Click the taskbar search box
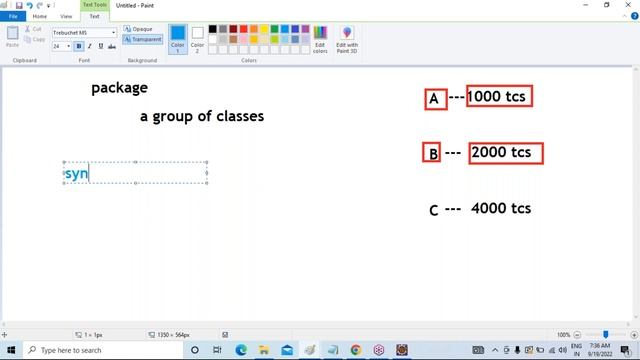This screenshot has width=640, height=360. [x=103, y=350]
